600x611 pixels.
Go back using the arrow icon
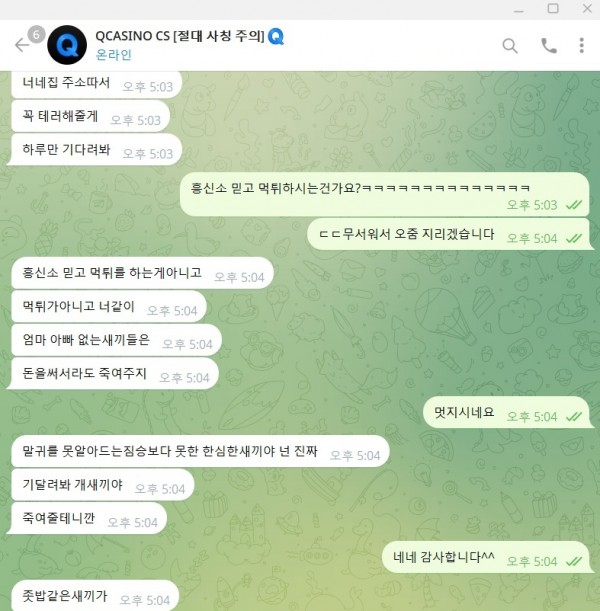(22, 45)
